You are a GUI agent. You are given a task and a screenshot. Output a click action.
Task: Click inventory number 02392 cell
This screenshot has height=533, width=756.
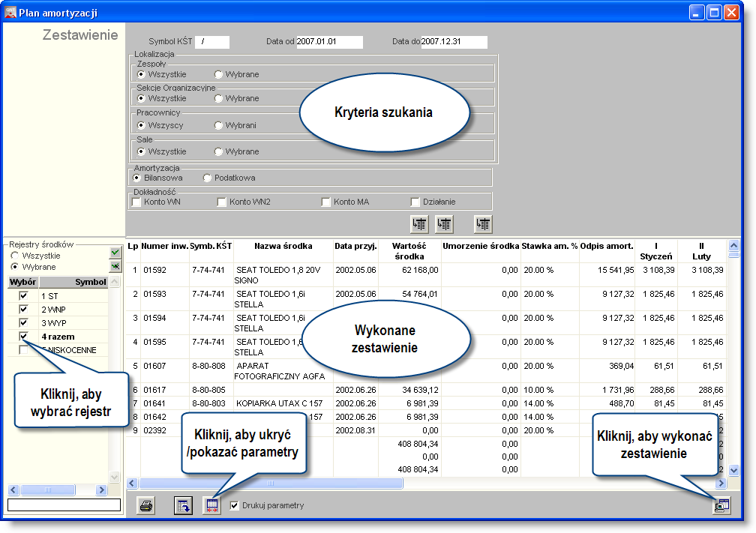coord(165,430)
